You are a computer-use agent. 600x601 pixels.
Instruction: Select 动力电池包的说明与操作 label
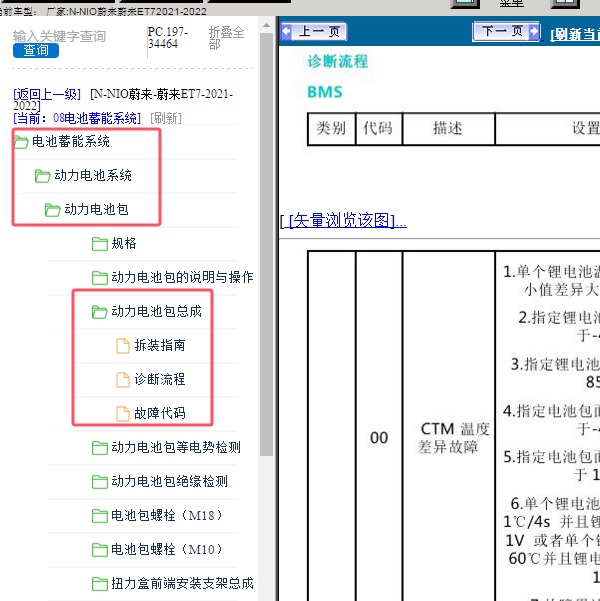pos(182,277)
